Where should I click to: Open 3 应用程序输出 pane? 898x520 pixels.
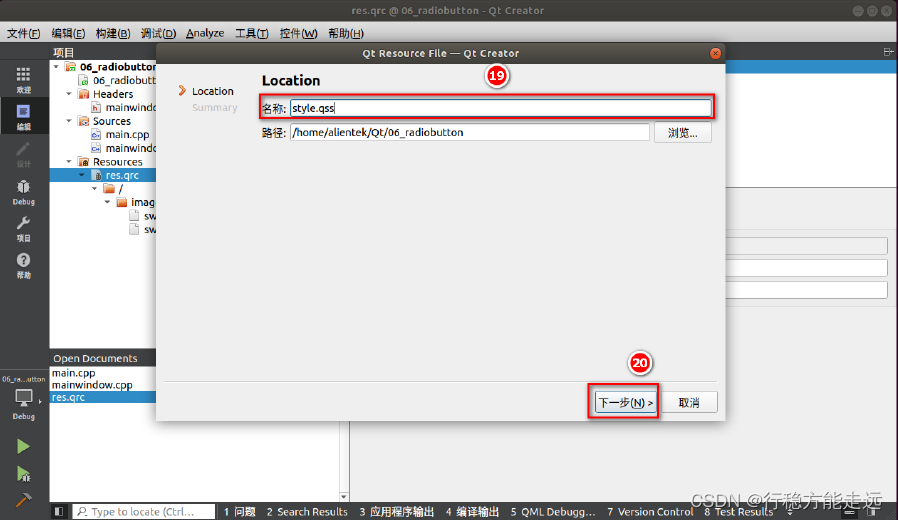tap(396, 511)
